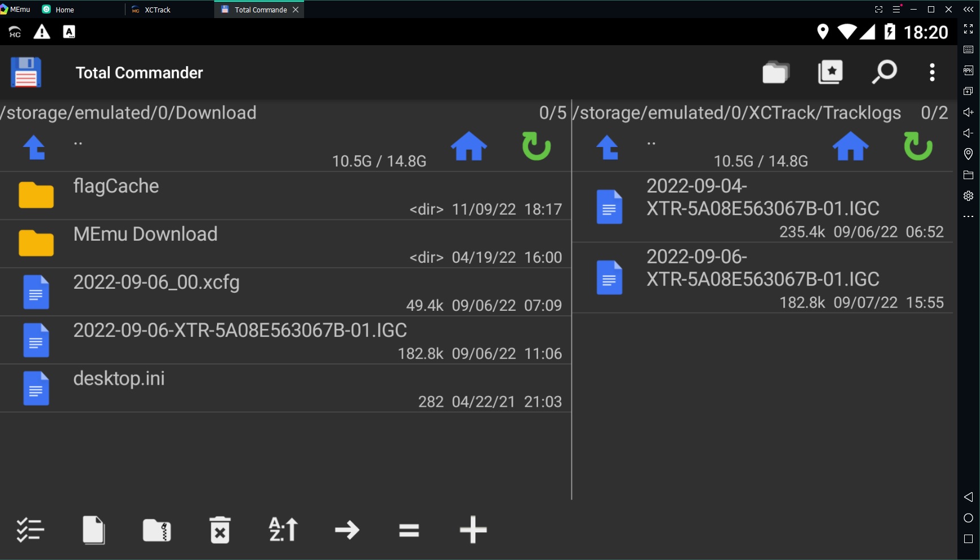The image size is (980, 560).
Task: Open the archive pack tool
Action: (157, 529)
